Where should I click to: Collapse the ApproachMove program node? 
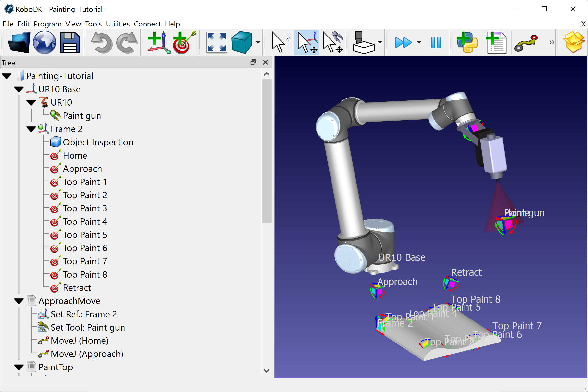(19, 301)
